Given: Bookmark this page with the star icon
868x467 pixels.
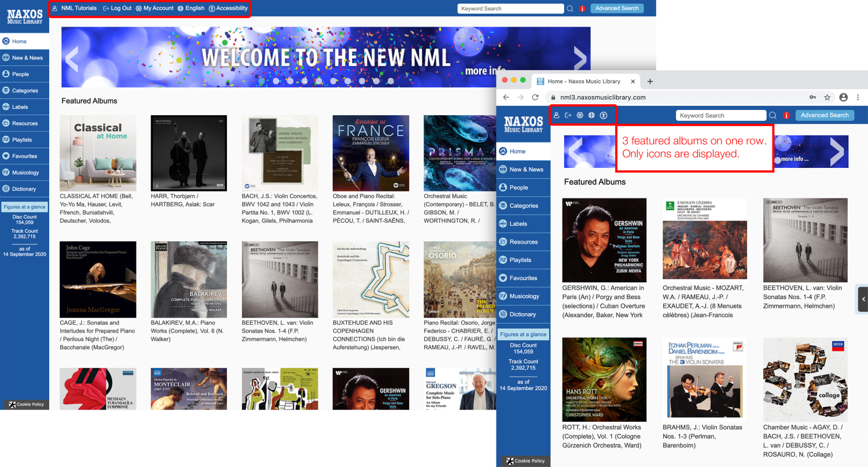Looking at the screenshot, I should pos(827,97).
